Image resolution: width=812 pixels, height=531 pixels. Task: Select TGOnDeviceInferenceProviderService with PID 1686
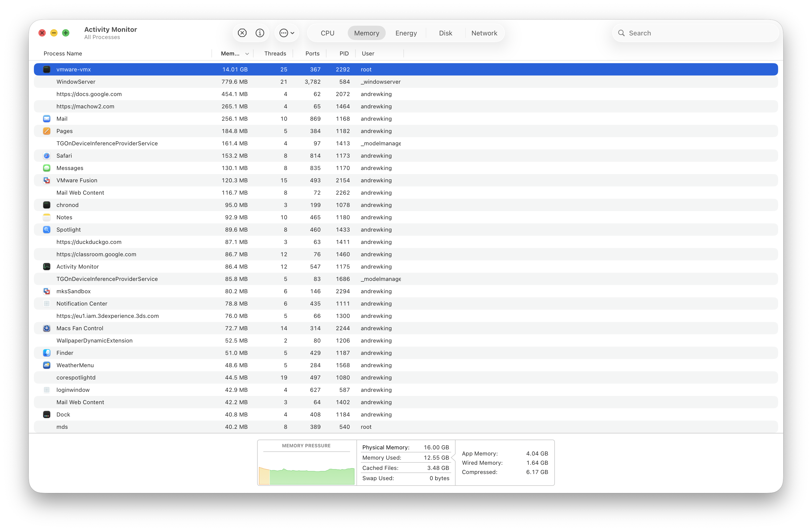(406, 279)
